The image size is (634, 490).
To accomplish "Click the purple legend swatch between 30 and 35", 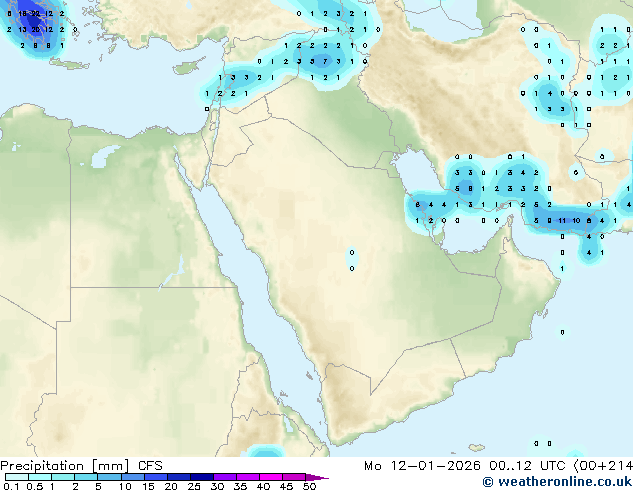I will (x=225, y=477).
